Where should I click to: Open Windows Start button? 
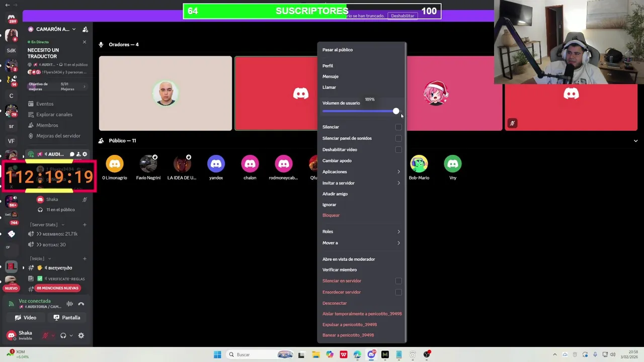pyautogui.click(x=217, y=354)
